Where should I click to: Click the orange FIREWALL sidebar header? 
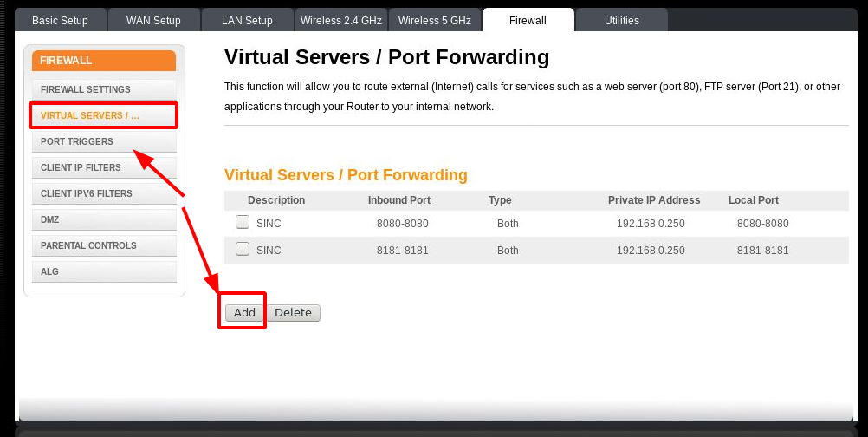coord(104,61)
